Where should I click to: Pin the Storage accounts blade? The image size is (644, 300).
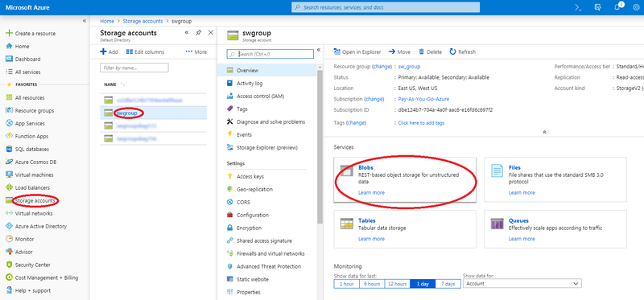198,33
